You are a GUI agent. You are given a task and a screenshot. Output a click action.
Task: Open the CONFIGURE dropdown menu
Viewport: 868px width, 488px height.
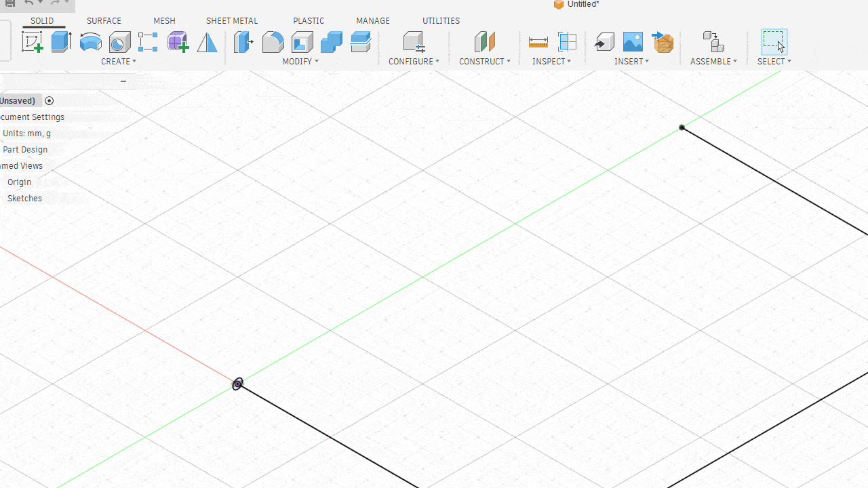coord(414,62)
